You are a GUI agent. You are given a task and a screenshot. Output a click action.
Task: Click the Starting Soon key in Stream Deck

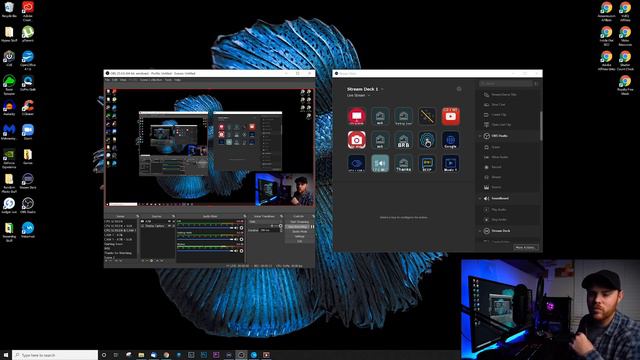point(403,116)
